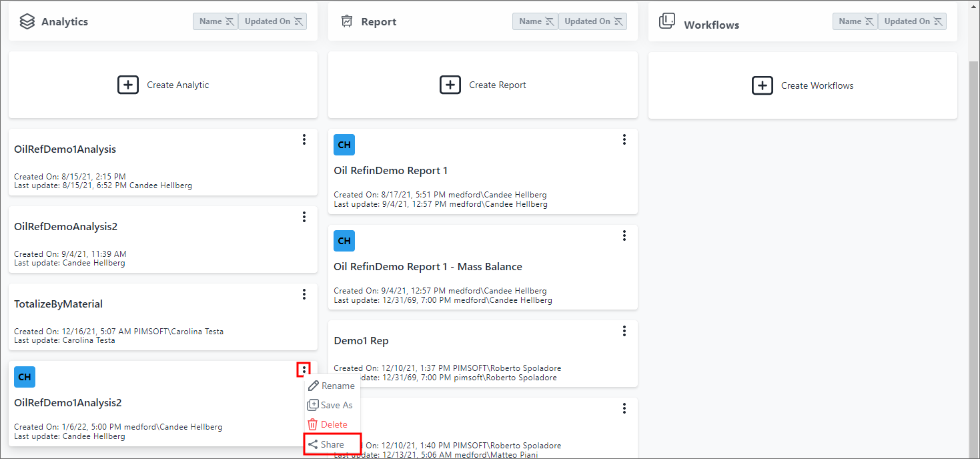This screenshot has height=459, width=980.
Task: Choose Share from the context menu
Action: point(332,444)
